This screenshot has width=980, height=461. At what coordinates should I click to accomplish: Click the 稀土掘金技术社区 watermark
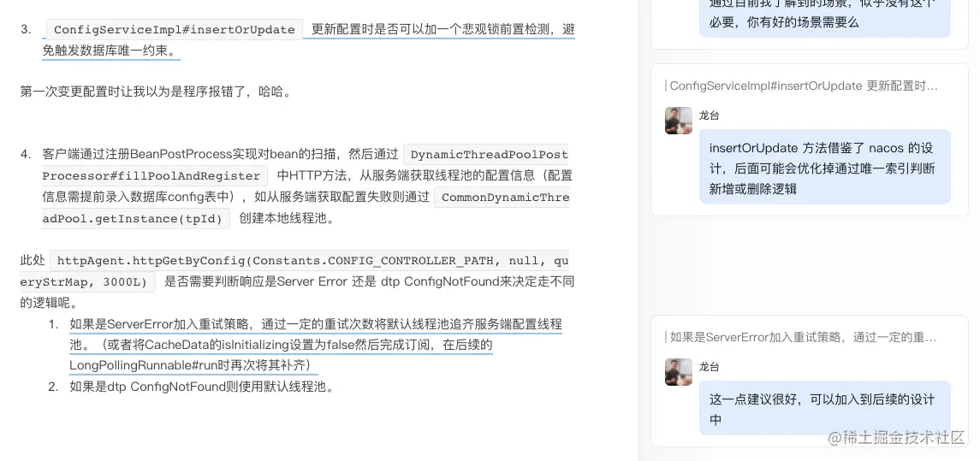pos(896,437)
